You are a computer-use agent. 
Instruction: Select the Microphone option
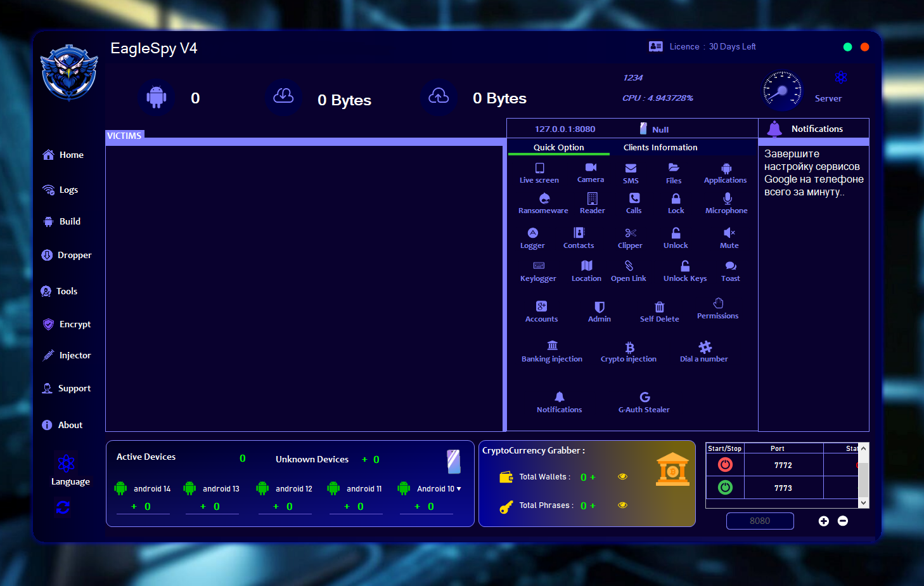pos(727,203)
